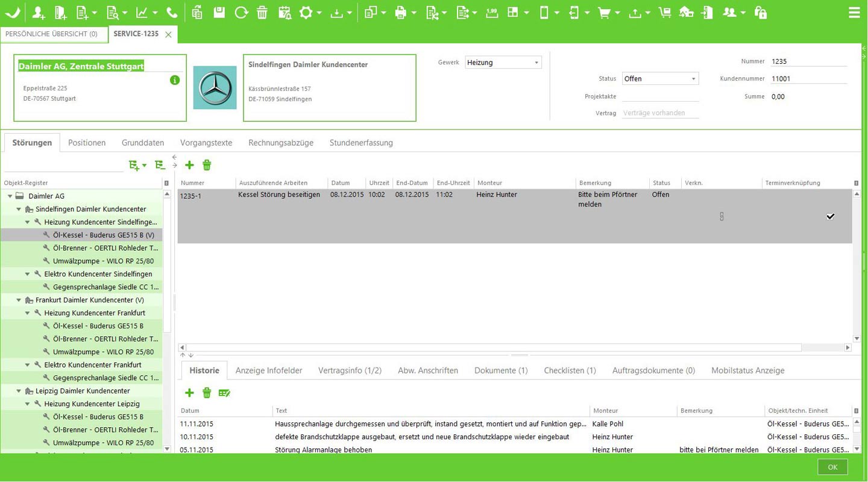Image resolution: width=868 pixels, height=482 pixels.
Task: Open the Status Offen dropdown
Action: tap(693, 79)
